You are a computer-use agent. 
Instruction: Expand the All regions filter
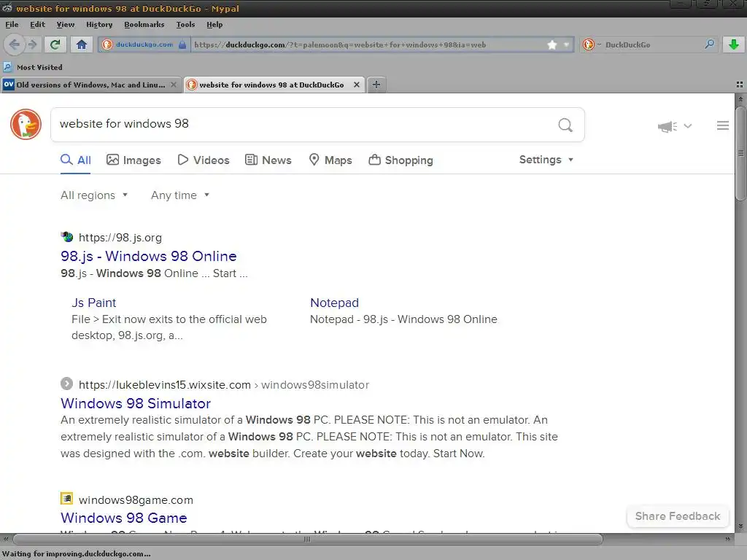coord(94,195)
